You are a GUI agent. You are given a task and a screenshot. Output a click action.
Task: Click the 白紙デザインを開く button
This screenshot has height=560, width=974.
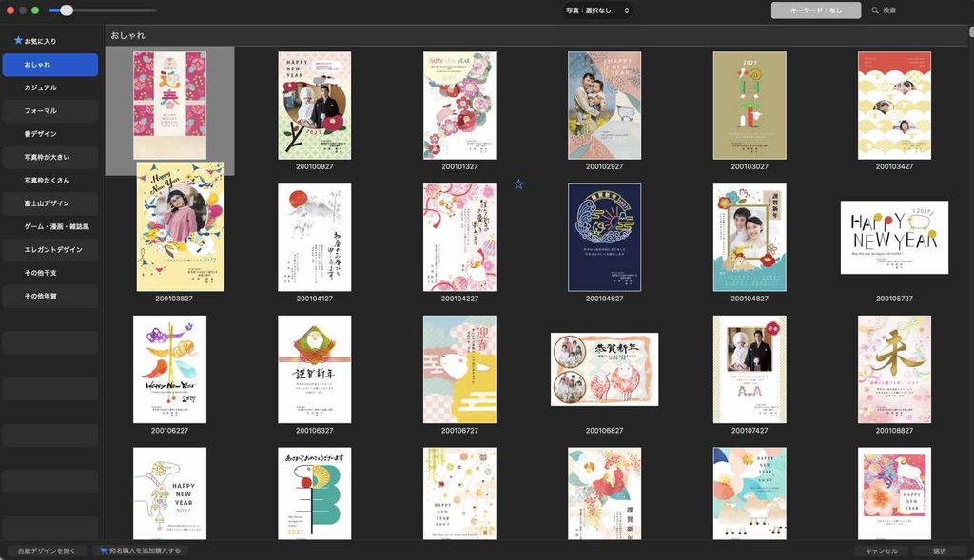47,550
